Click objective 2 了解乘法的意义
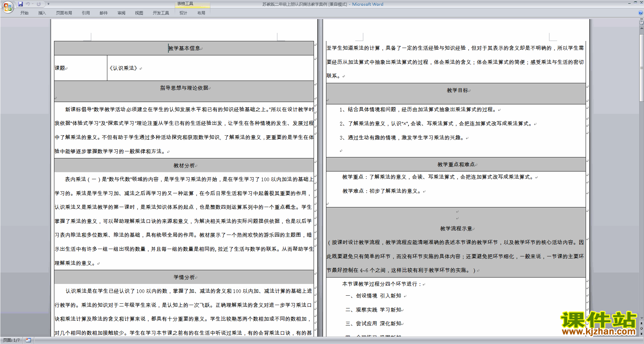 (x=436, y=124)
